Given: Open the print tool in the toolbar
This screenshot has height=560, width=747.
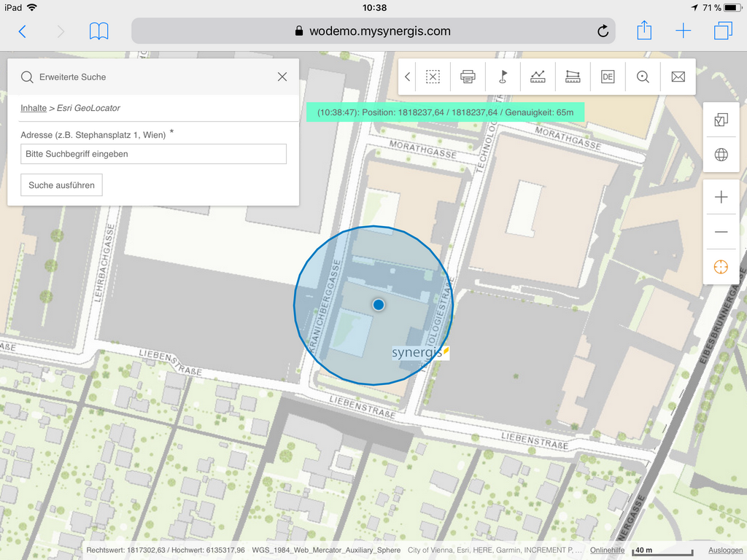Looking at the screenshot, I should (x=468, y=77).
